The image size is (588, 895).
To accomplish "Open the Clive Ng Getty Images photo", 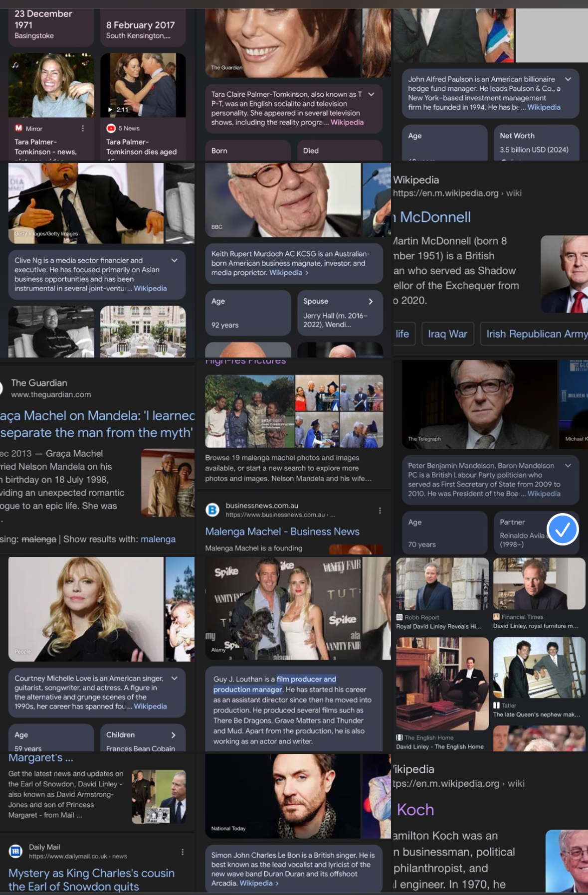I will coord(86,203).
